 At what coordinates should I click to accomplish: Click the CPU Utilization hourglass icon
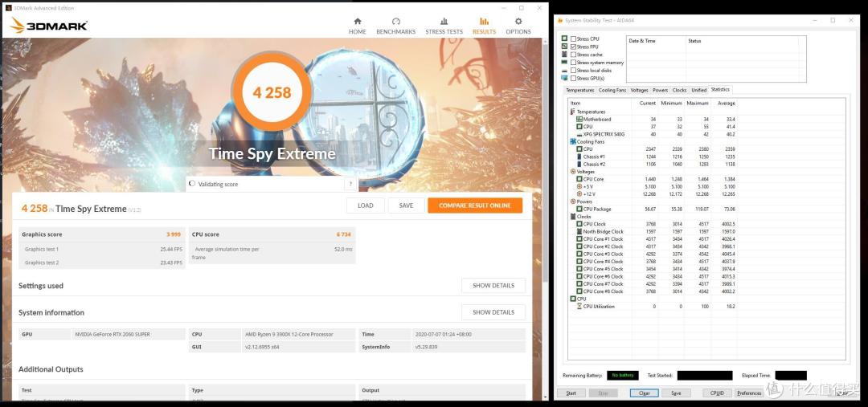[x=579, y=307]
